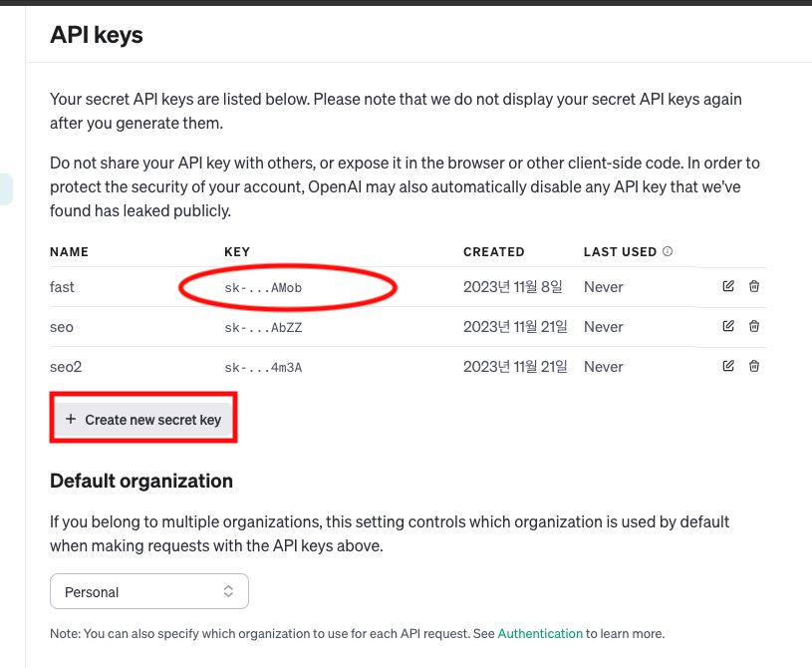Open the Default organization dropdown
Viewport: 812px width, 668px height.
click(149, 591)
